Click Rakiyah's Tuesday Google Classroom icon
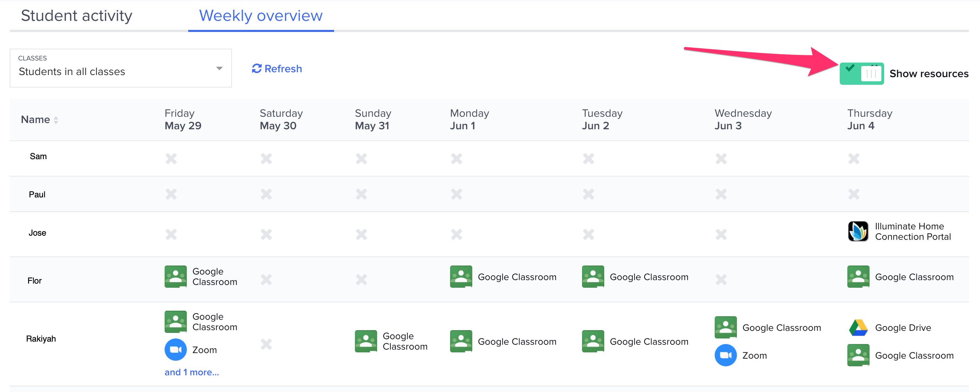The width and height of the screenshot is (980, 392). click(x=593, y=341)
